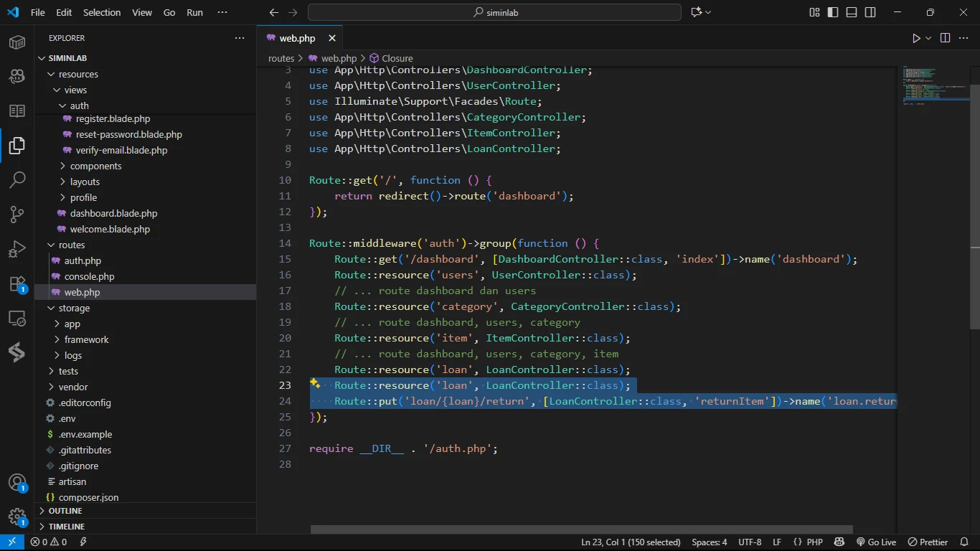This screenshot has width=980, height=551.
Task: Expand the components folder
Action: [x=95, y=166]
